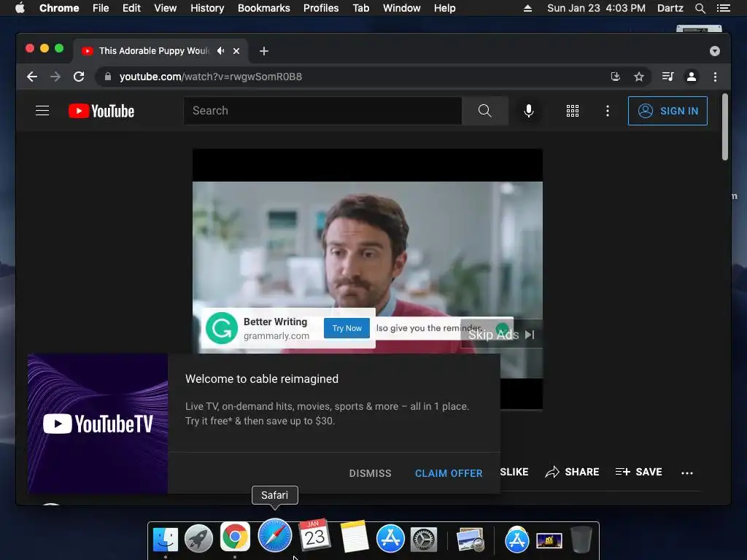Click the address bar URL
The height and width of the screenshot is (560, 747).
pos(211,77)
